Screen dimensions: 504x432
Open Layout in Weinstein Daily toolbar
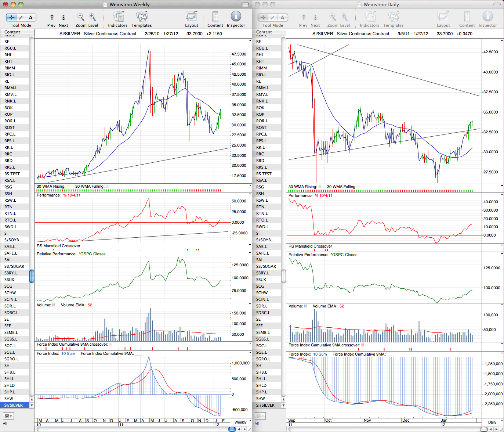coord(443,17)
